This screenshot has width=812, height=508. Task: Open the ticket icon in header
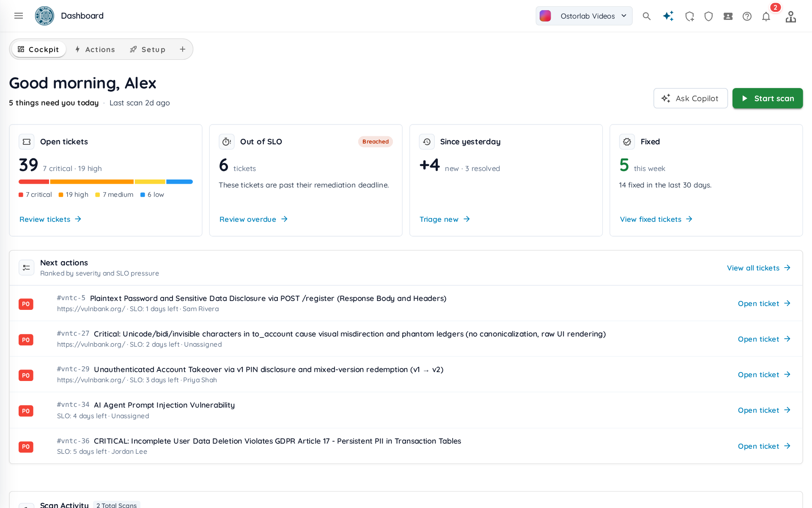point(728,16)
